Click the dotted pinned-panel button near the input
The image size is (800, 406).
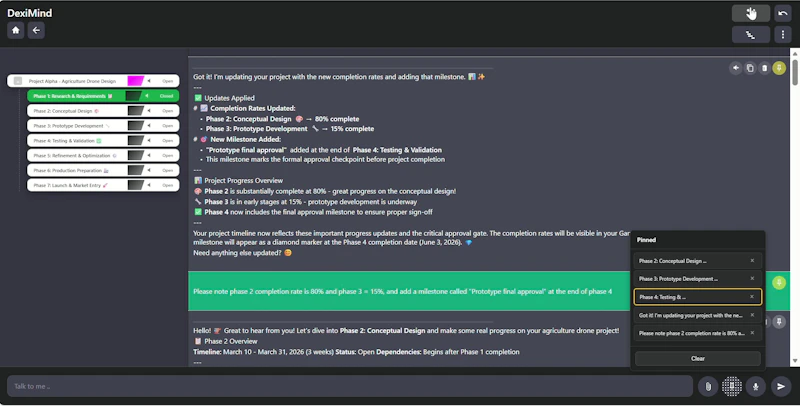(732, 387)
